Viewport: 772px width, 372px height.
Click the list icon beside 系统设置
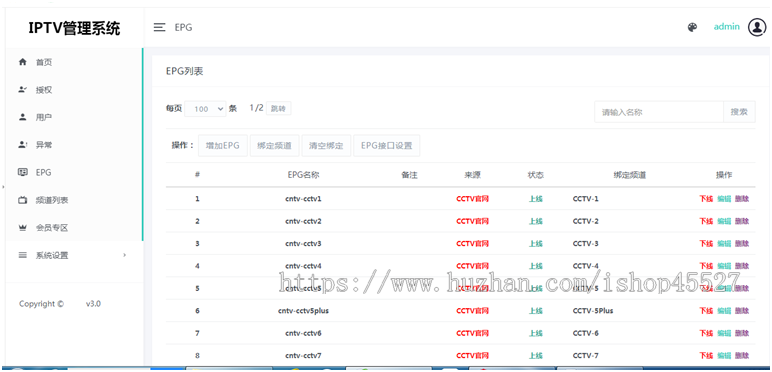[22, 255]
